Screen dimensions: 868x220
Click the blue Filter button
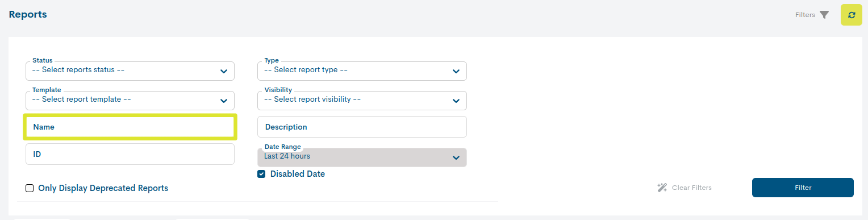(803, 188)
